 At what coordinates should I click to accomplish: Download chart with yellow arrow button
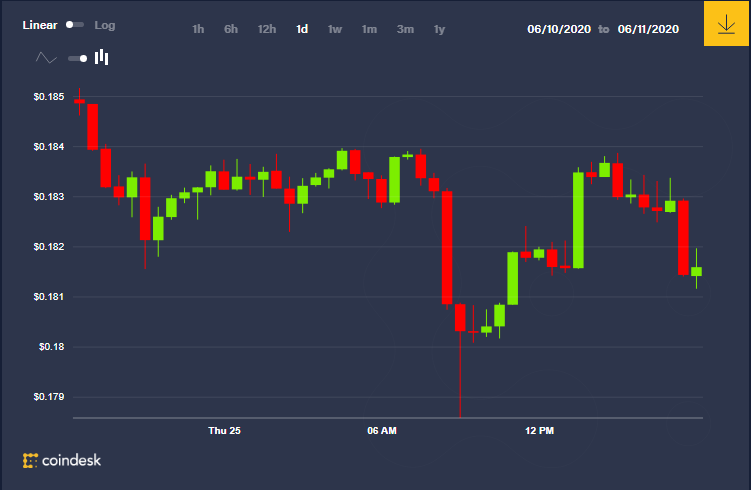[x=726, y=23]
